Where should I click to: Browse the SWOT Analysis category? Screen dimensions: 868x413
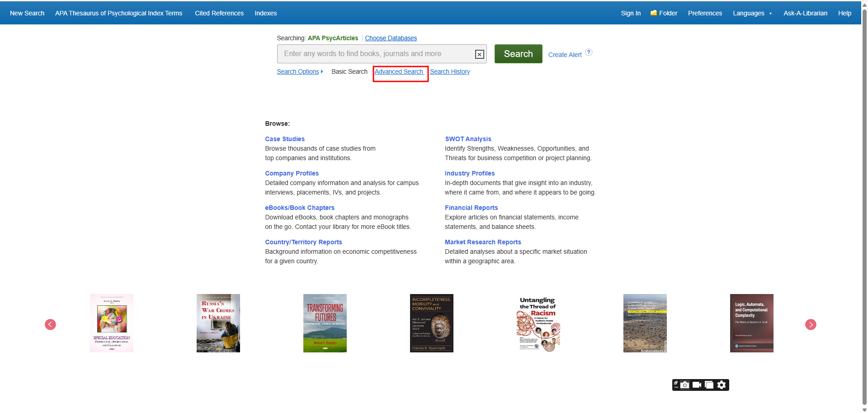pyautogui.click(x=468, y=139)
